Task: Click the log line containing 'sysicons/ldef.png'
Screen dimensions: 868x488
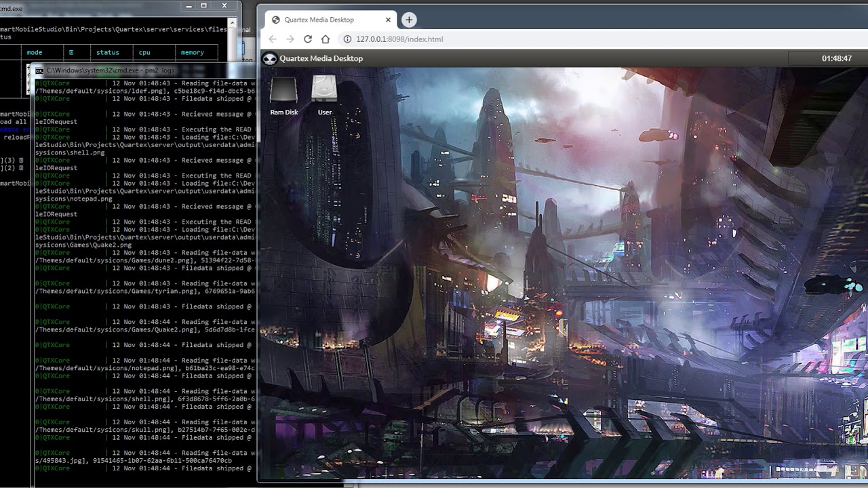Action: coord(145,91)
